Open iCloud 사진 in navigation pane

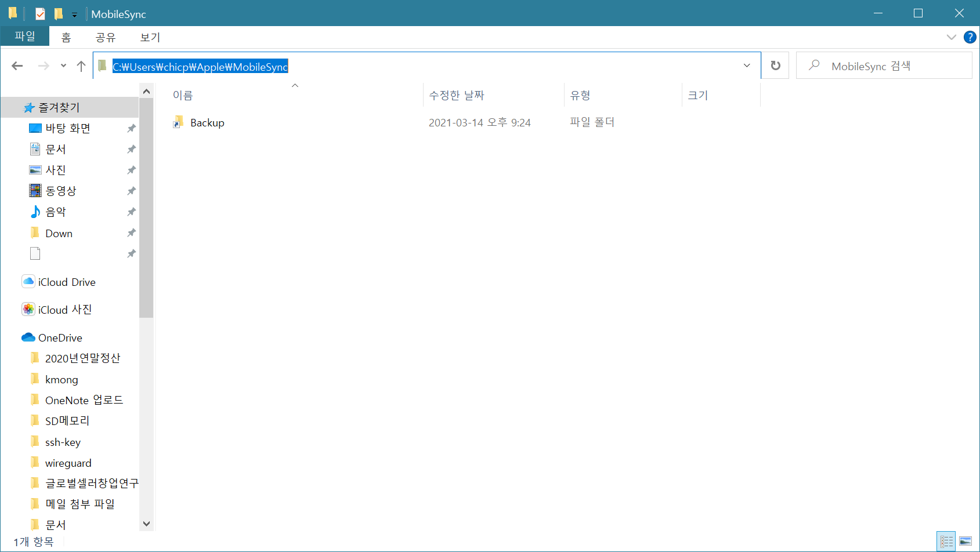click(x=64, y=310)
